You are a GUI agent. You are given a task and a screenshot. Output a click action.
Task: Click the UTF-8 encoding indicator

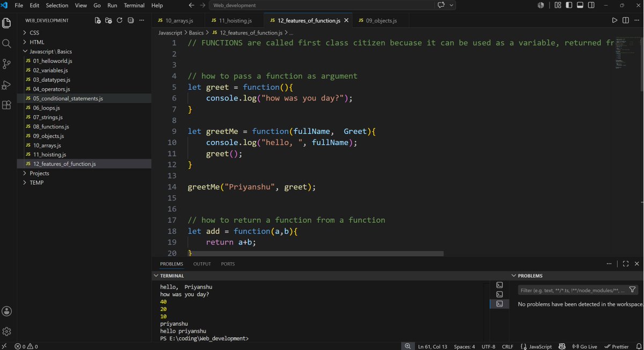tap(488, 346)
